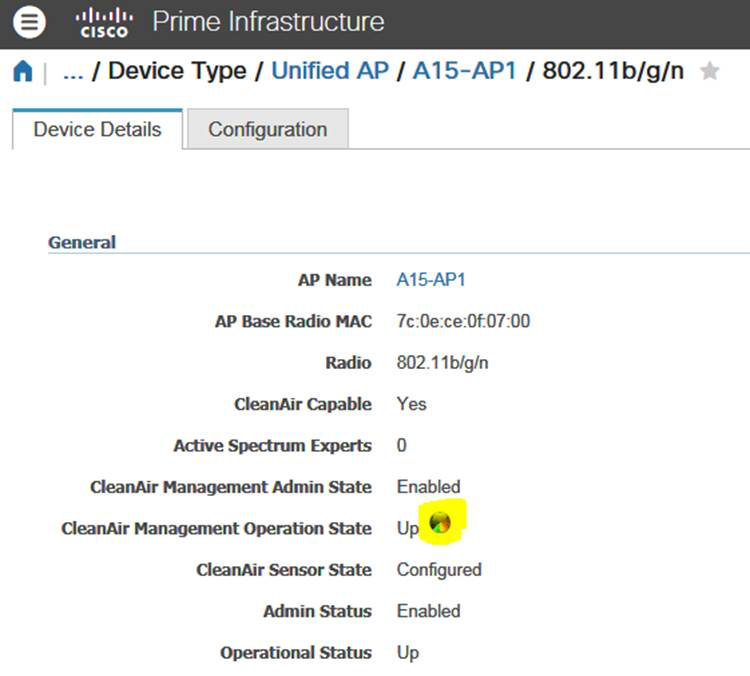Open the hamburger navigation menu

click(29, 22)
